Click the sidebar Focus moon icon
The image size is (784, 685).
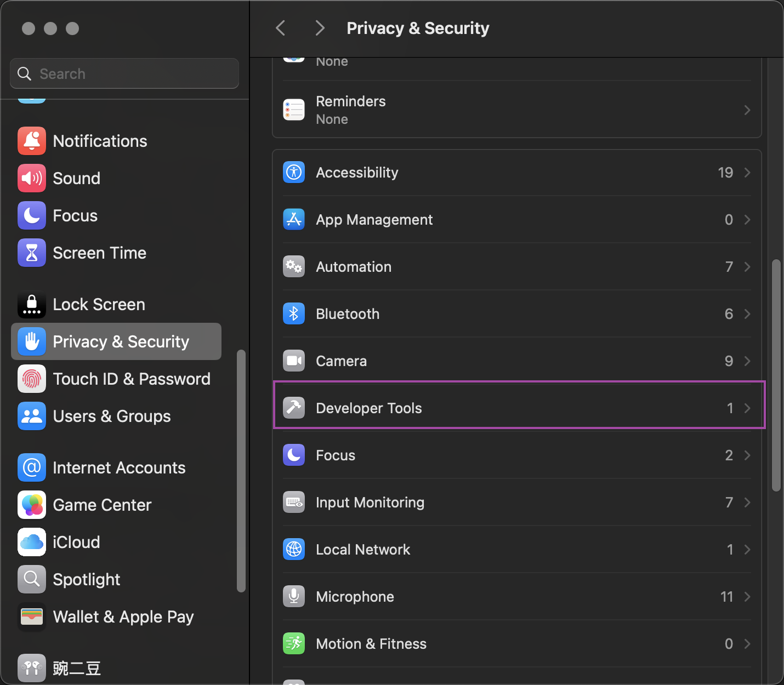[x=32, y=215]
